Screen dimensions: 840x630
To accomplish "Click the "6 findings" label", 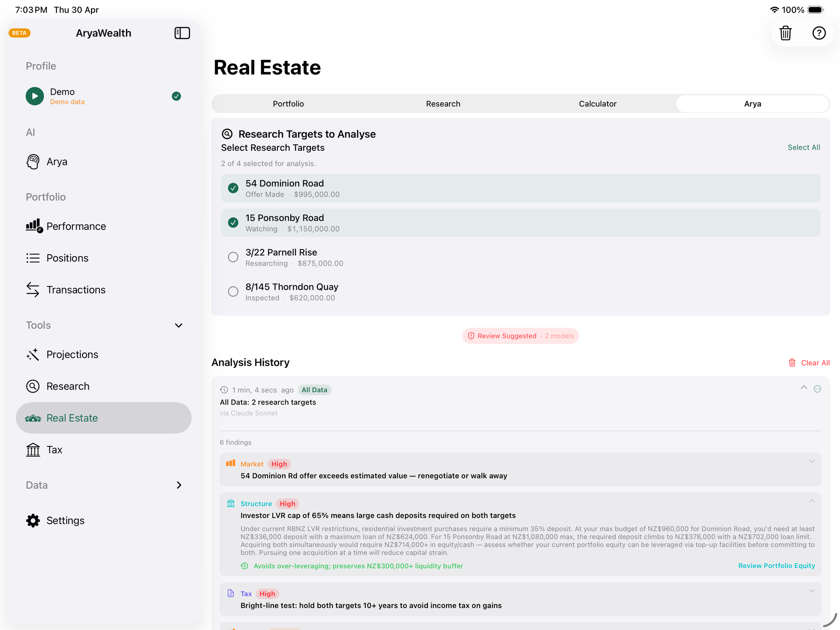I will point(236,442).
